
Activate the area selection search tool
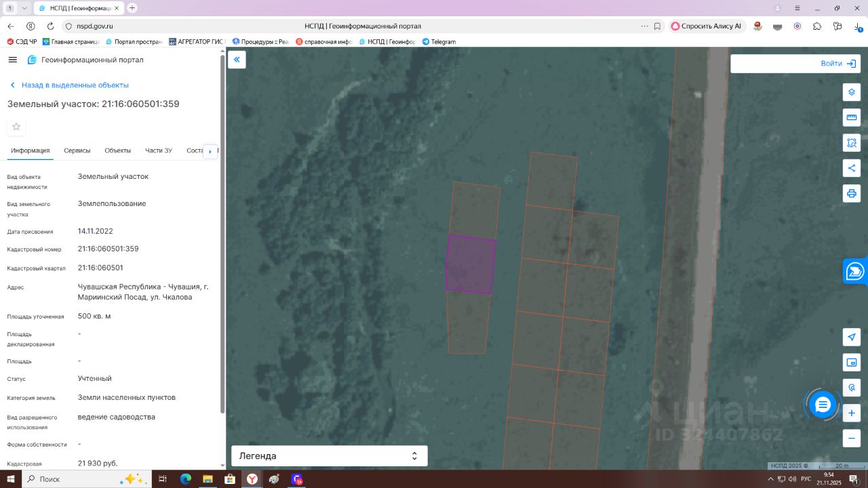click(x=852, y=143)
